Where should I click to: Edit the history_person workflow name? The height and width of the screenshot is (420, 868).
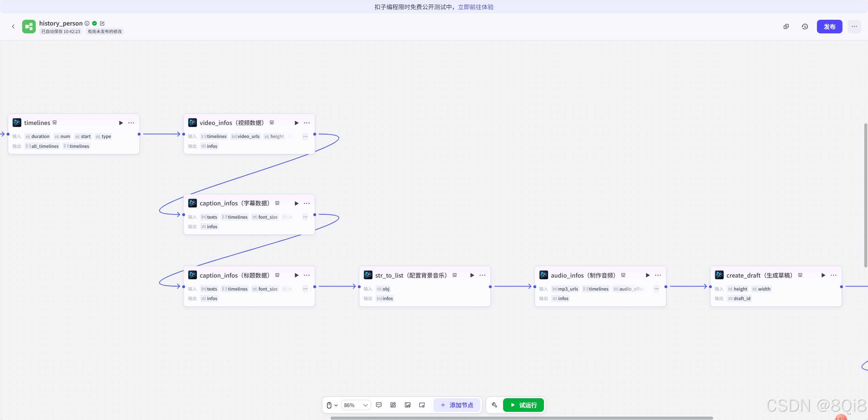click(x=102, y=24)
